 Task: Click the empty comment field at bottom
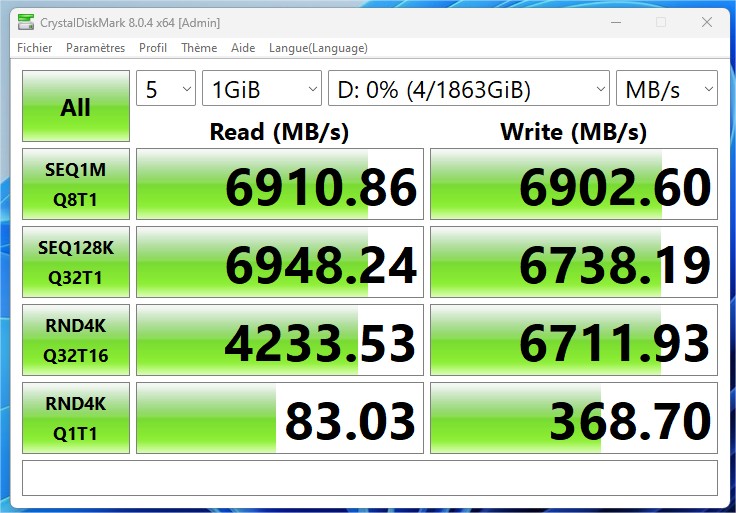pos(370,478)
